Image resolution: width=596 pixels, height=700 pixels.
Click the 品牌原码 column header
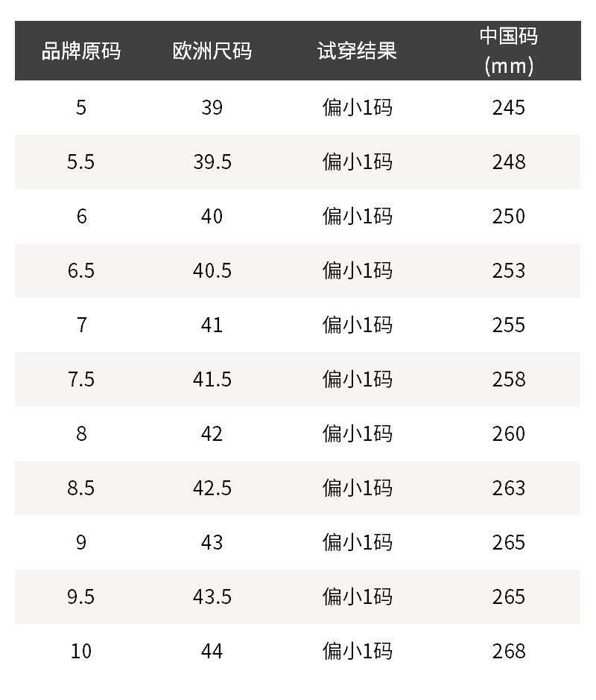click(80, 51)
